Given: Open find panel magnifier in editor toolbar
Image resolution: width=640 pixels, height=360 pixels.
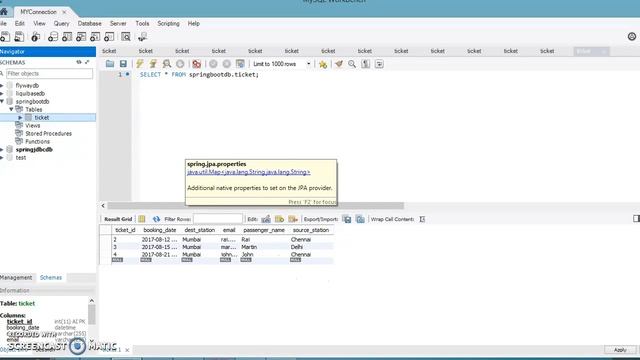Looking at the screenshot, I should click(352, 64).
